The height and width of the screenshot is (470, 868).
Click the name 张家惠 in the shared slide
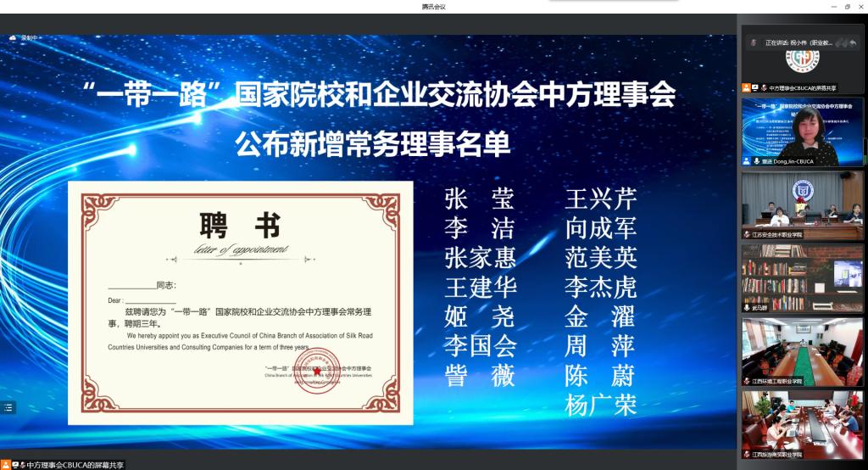[481, 258]
